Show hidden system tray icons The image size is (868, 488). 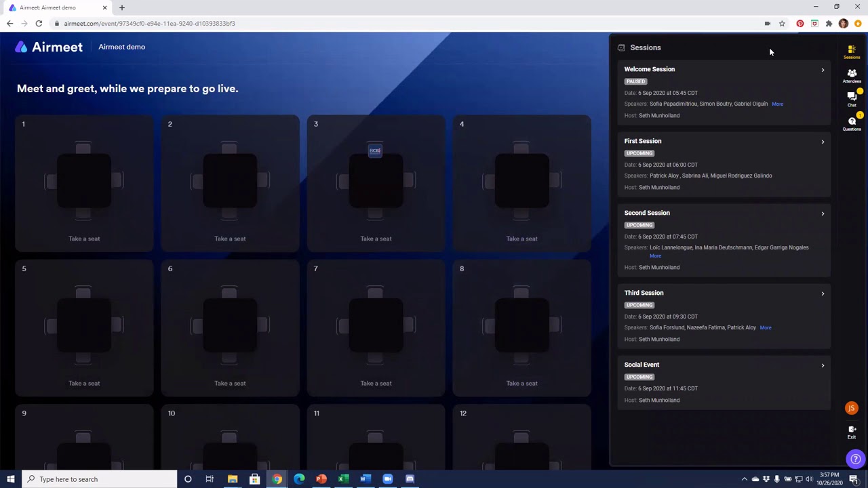744,479
